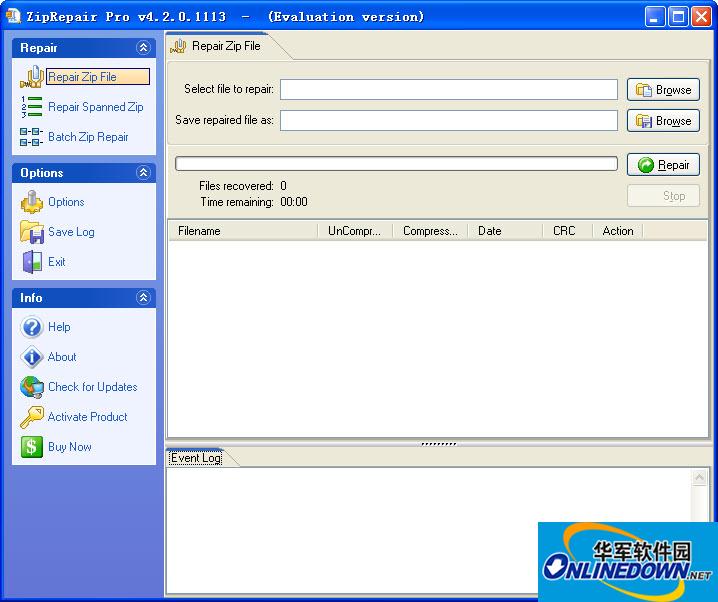Switch to the Event Log tab
Screen dimensions: 718x602
coord(196,458)
